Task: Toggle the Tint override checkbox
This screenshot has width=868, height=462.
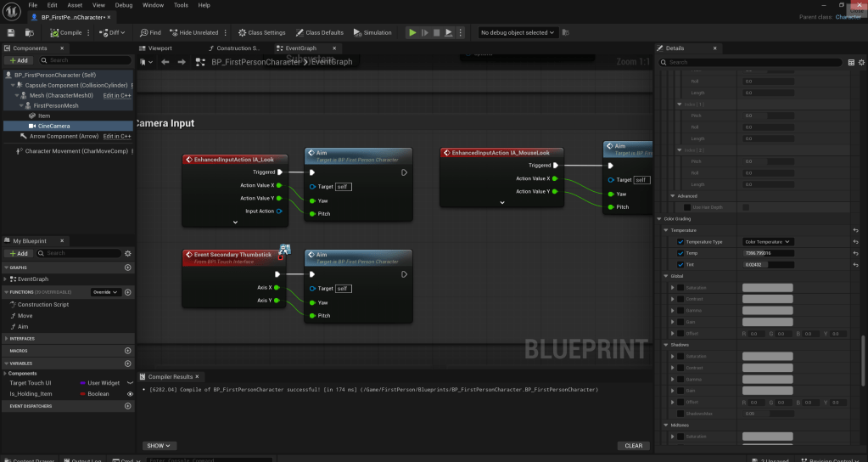Action: click(680, 265)
